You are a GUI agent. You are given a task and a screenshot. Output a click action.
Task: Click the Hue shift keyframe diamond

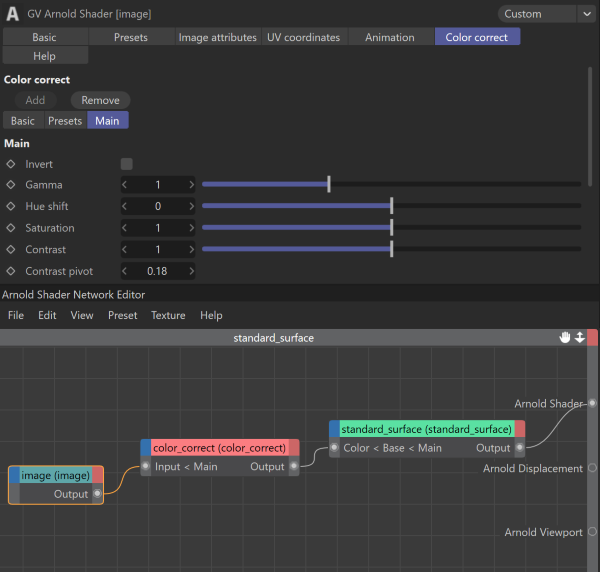11,206
